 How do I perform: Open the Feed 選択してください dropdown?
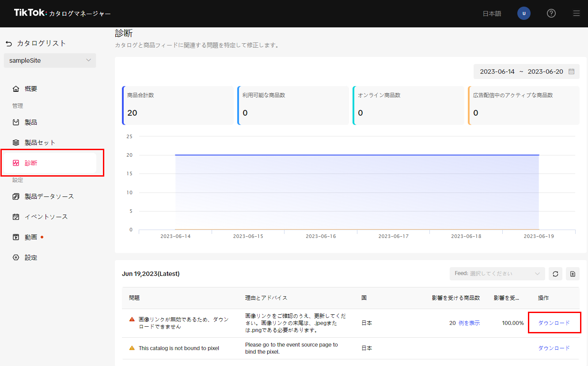497,274
